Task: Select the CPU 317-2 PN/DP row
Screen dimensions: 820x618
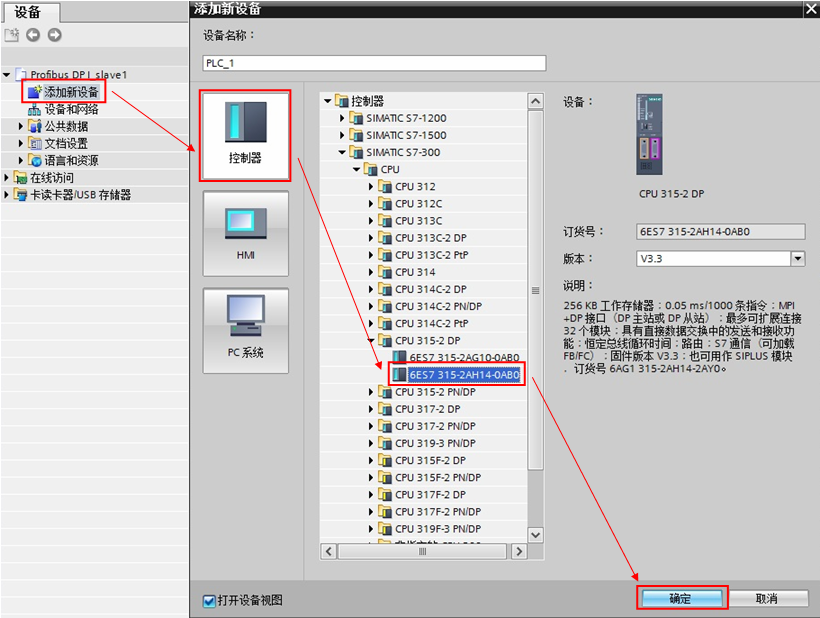Action: (423, 426)
